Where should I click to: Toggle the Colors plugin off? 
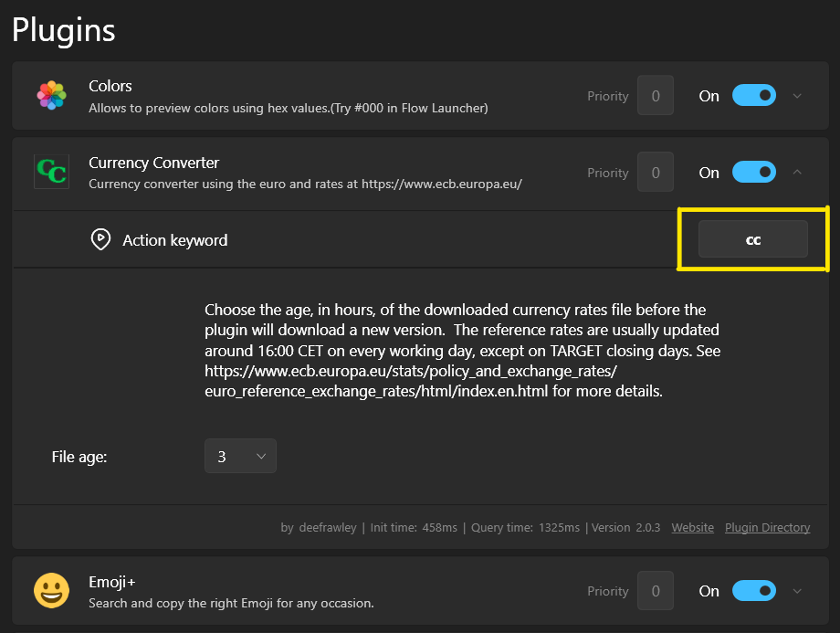click(754, 95)
